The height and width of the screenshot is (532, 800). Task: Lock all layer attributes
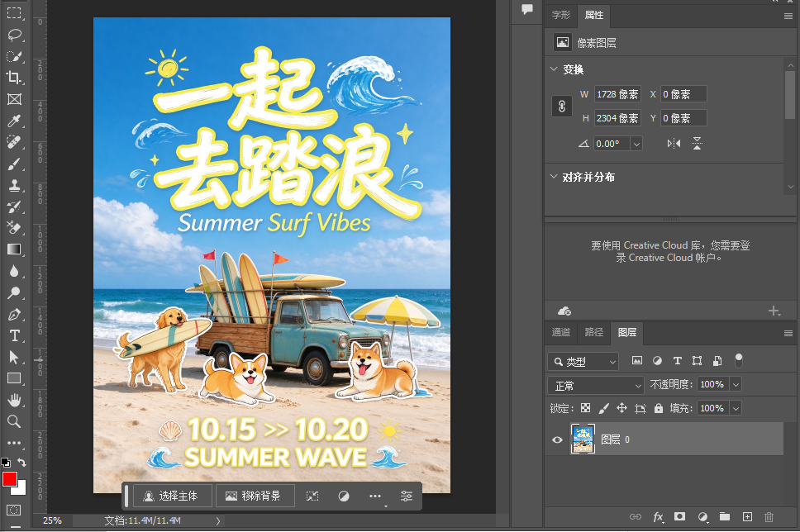point(659,408)
